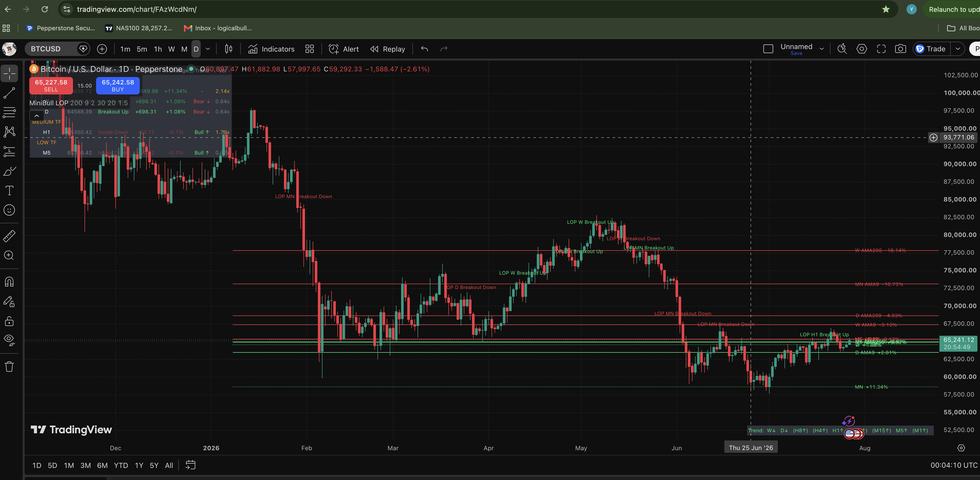Open the patterns drawing tools
This screenshot has height=480, width=980.
[x=10, y=132]
